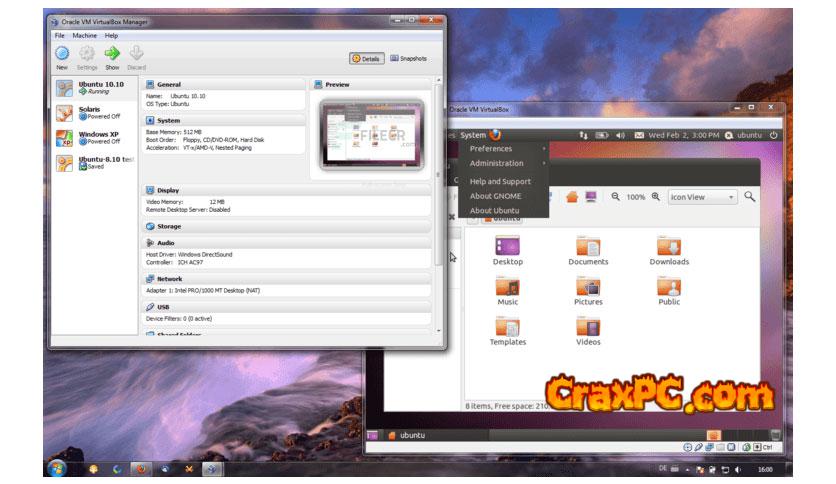Click the Windows Start orb

click(x=57, y=469)
